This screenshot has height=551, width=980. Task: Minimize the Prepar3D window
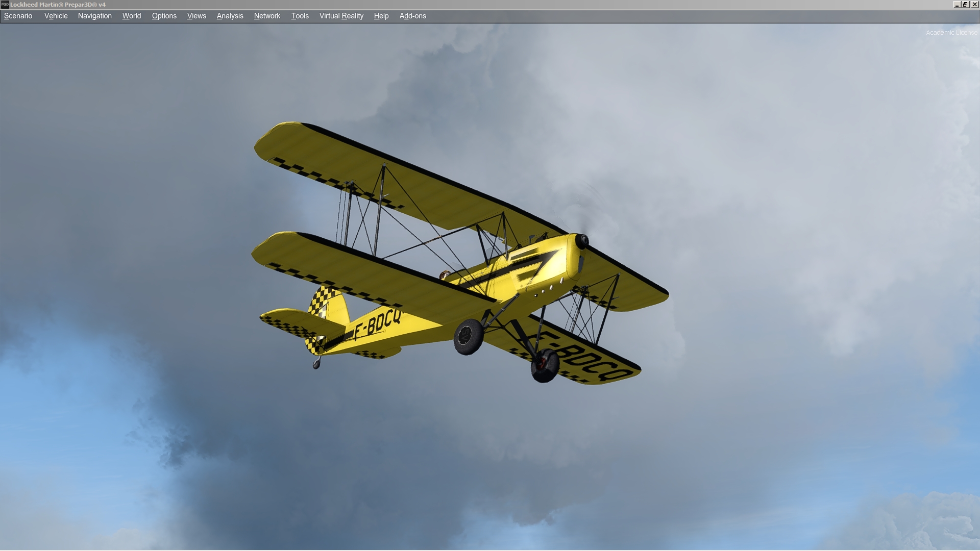pos(957,5)
